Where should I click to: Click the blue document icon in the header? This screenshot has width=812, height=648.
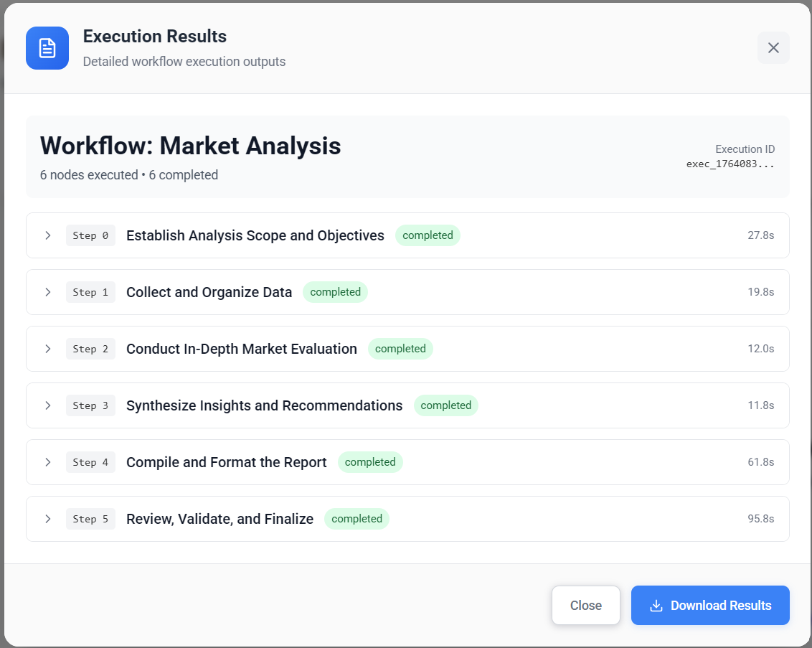[x=47, y=48]
